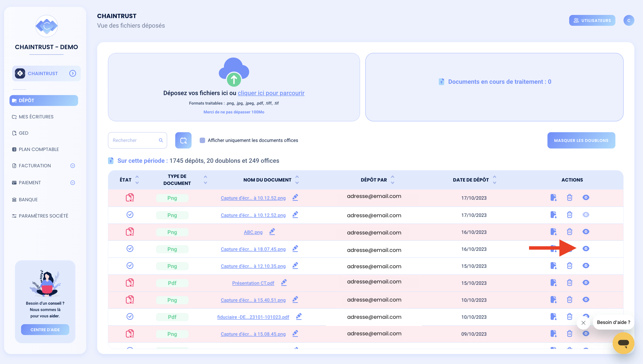Click 'Documents en cours de traitement' panel
The image size is (643, 364).
(x=494, y=87)
